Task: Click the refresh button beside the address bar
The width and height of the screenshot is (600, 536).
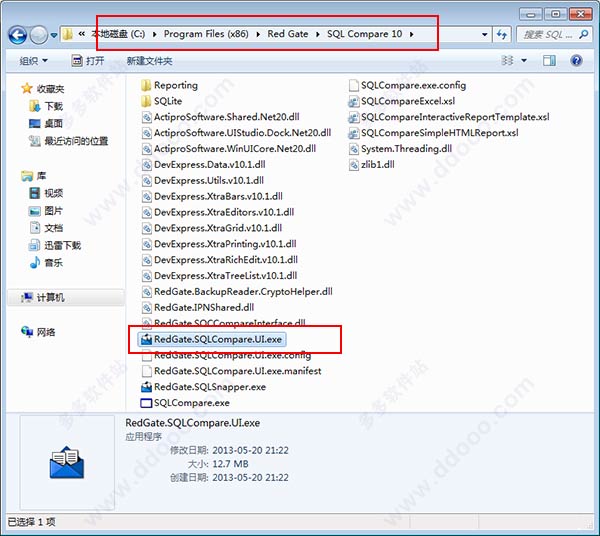Action: pyautogui.click(x=502, y=34)
